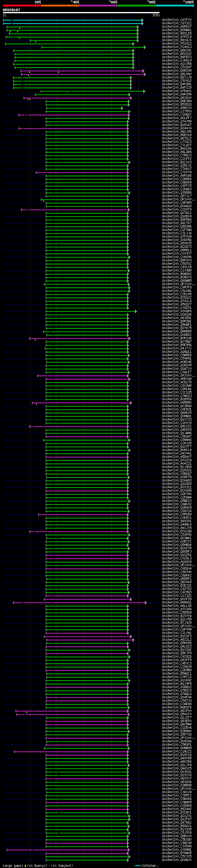Select hit UniRef100_B1MZA6
The image size is (197, 868).
[x=177, y=741]
